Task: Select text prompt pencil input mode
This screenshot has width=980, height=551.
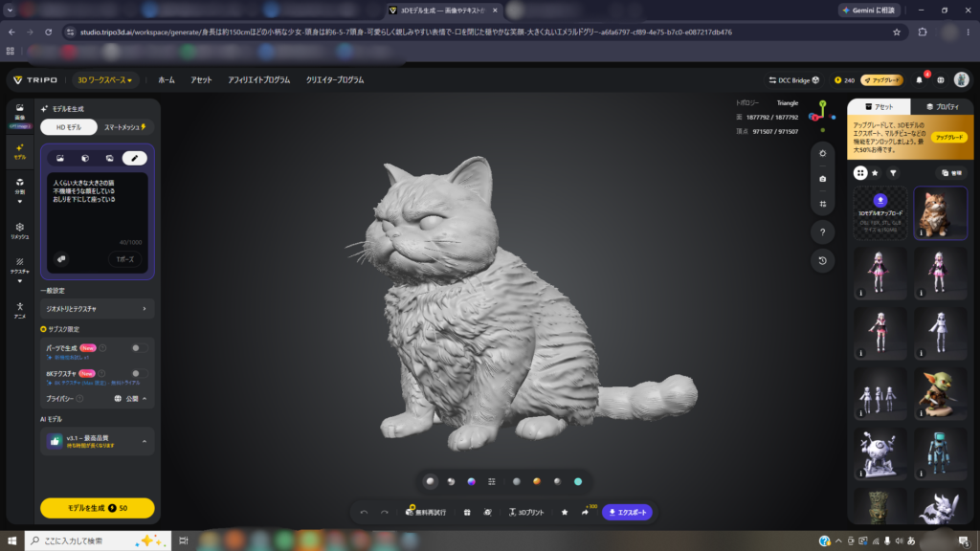Action: pos(134,158)
